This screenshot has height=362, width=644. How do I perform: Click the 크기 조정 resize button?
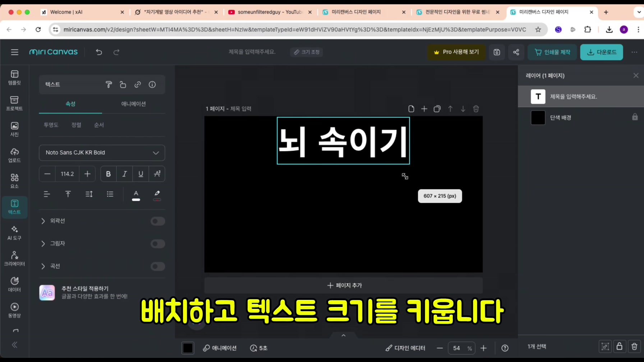pos(307,52)
